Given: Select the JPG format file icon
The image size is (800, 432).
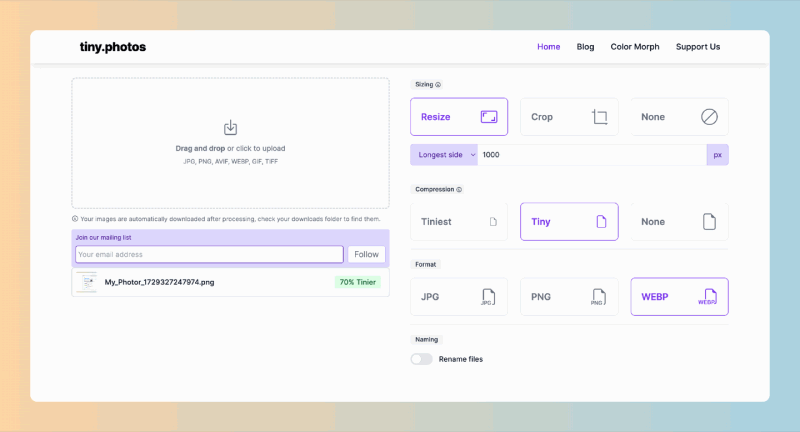Looking at the screenshot, I should (488, 297).
